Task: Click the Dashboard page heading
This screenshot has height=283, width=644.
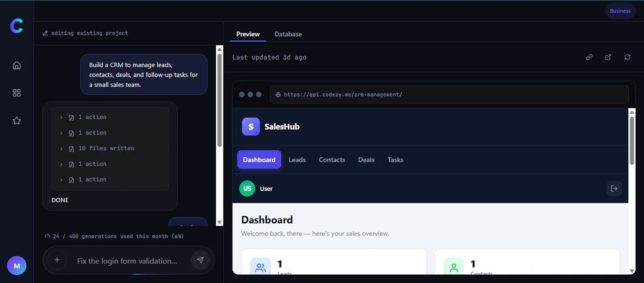Action: [267, 220]
